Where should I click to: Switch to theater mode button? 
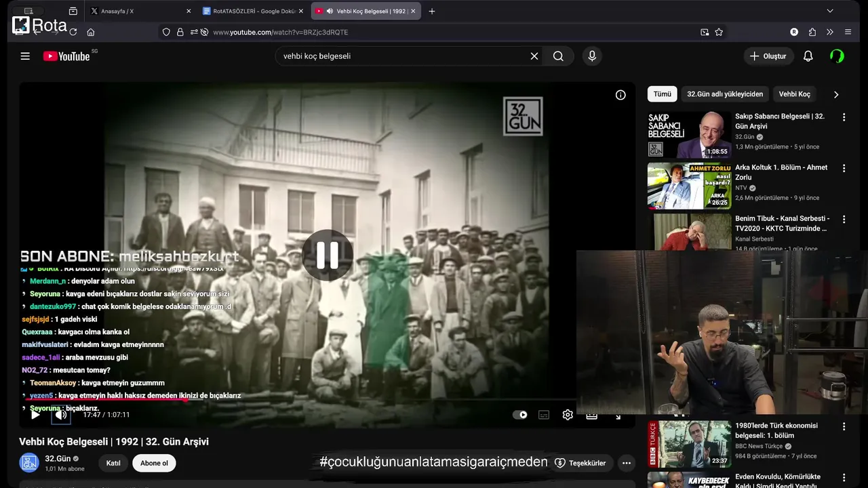tap(591, 415)
